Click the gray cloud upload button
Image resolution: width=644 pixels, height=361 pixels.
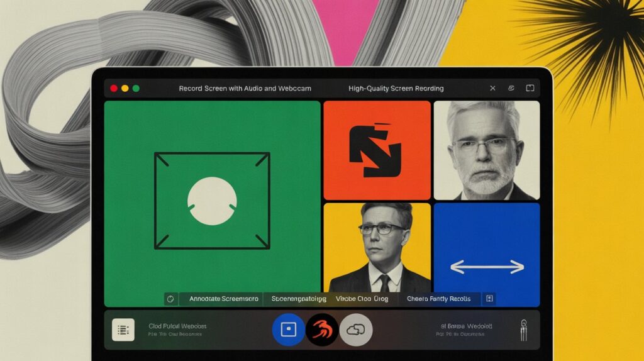(x=356, y=330)
